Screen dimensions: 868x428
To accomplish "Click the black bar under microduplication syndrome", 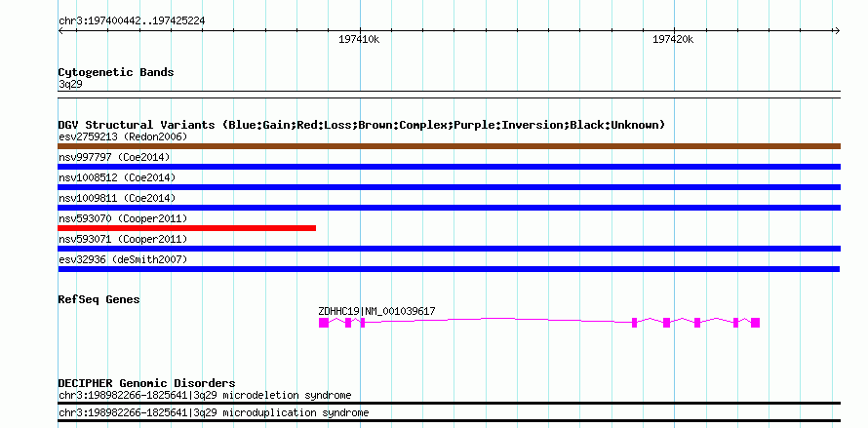I will pos(449,421).
